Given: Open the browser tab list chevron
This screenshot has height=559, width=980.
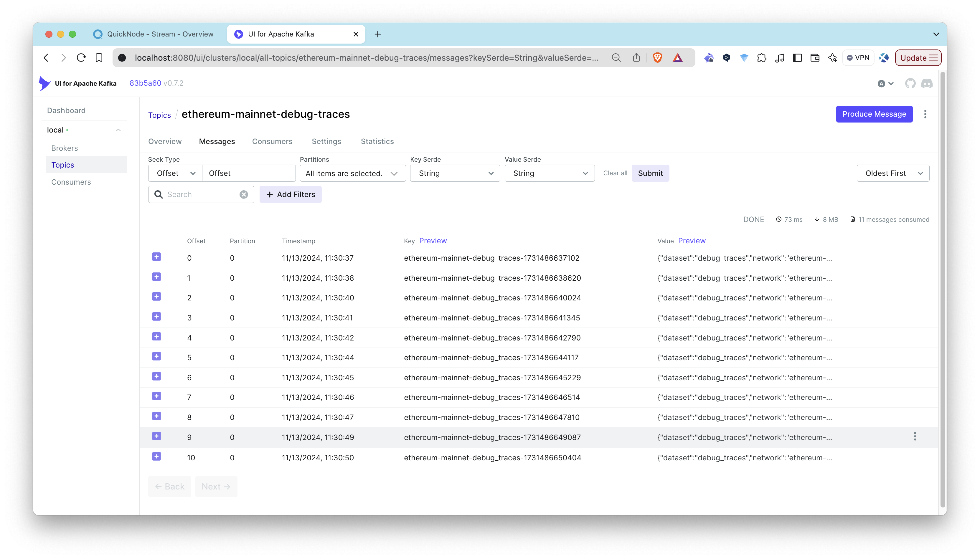Looking at the screenshot, I should [936, 34].
